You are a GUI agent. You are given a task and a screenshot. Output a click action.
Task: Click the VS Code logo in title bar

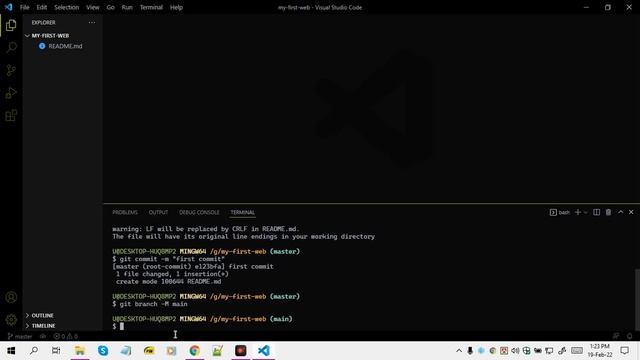click(8, 7)
